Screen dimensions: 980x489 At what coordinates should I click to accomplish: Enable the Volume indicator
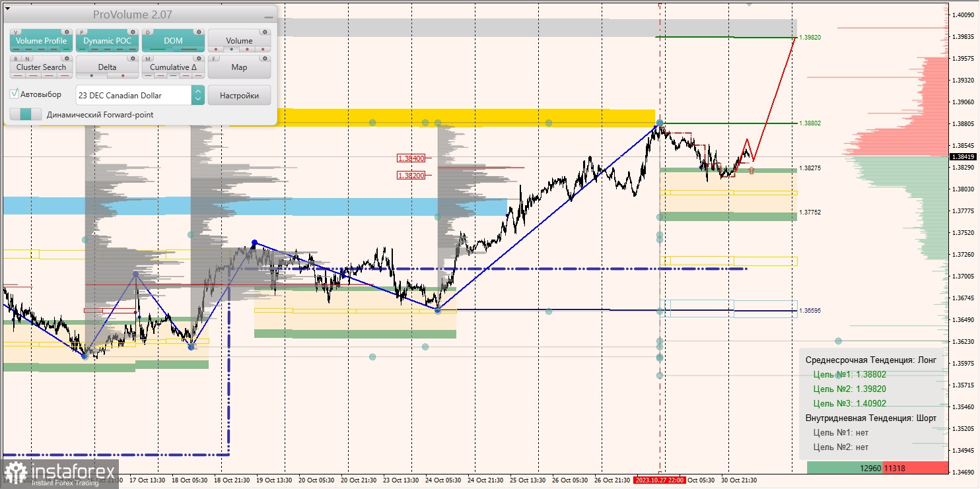239,40
